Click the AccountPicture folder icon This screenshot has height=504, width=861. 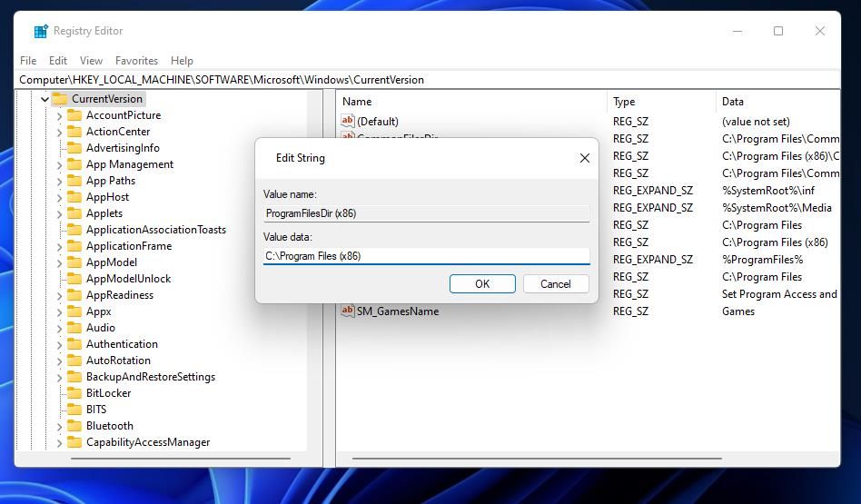[74, 115]
